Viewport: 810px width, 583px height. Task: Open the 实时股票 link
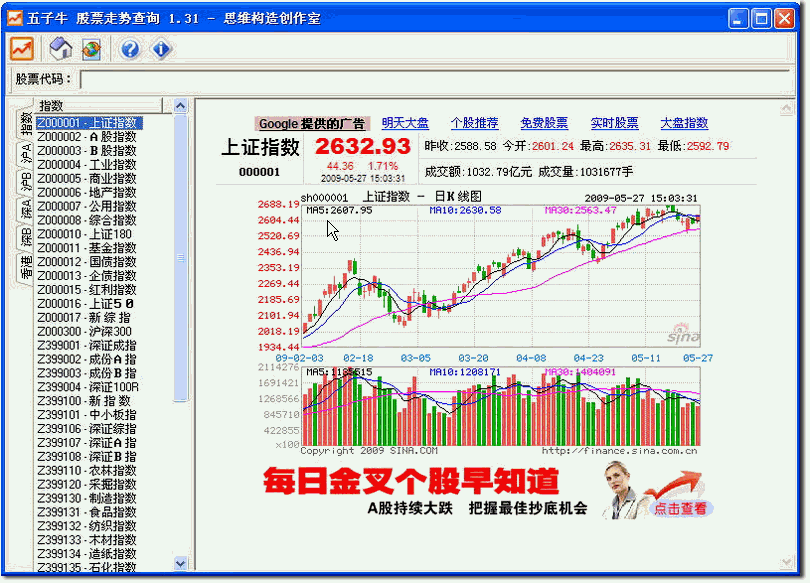click(614, 123)
